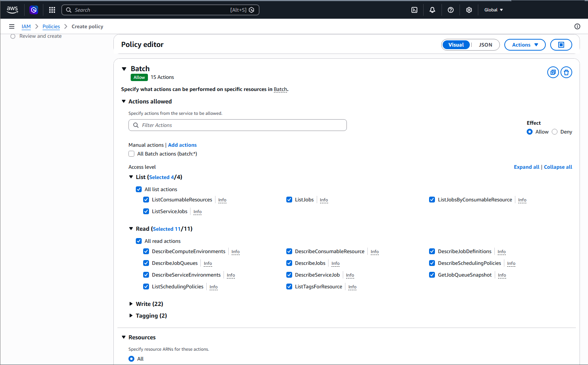Launch CloudShell terminal icon
588x365 pixels.
(x=414, y=10)
